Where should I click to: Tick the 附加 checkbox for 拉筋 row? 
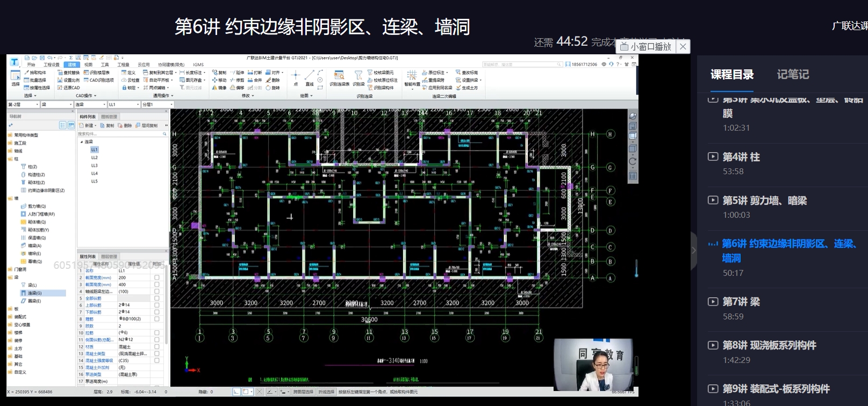click(x=157, y=333)
